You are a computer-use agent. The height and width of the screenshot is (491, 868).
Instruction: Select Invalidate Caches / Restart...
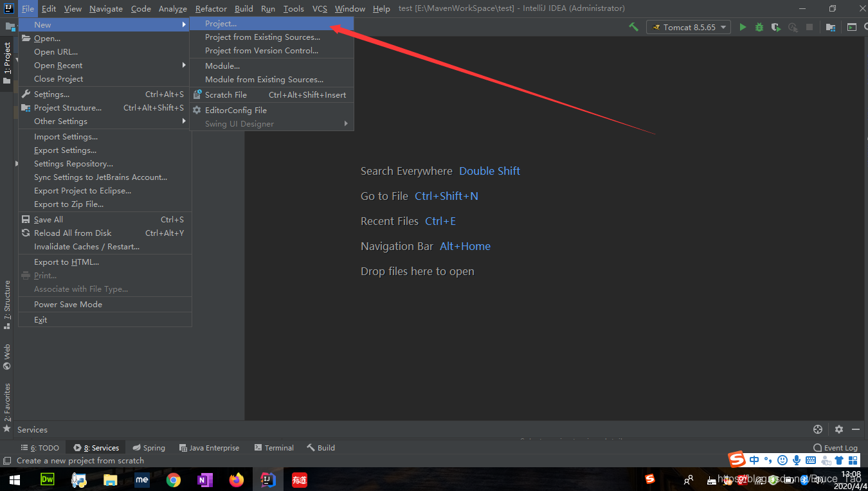pos(104,246)
